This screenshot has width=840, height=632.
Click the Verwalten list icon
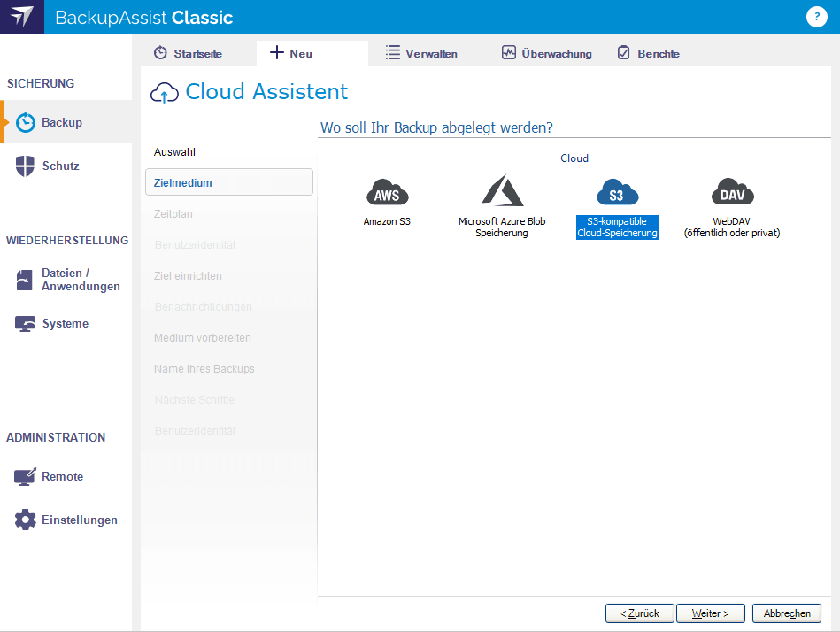point(393,52)
